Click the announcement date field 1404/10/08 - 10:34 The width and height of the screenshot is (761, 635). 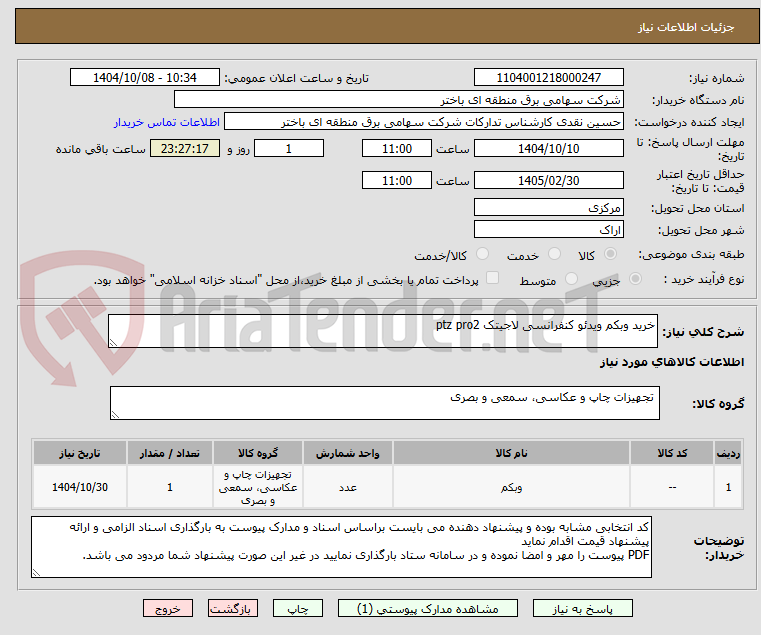click(x=145, y=78)
